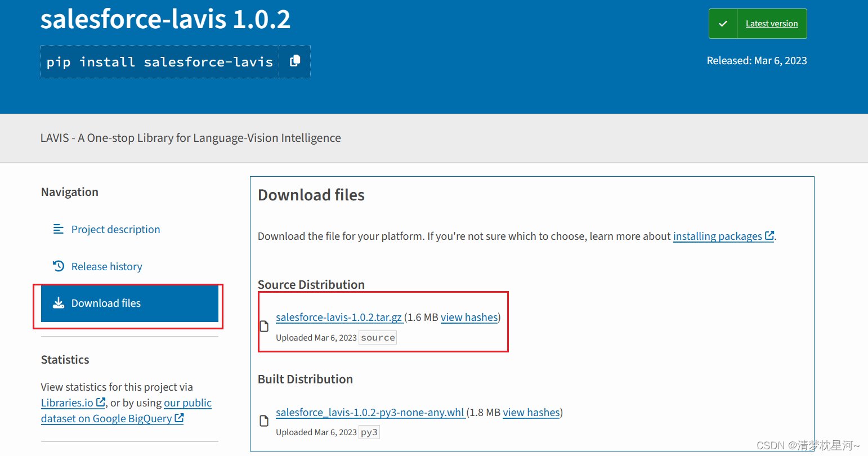
Task: Open Release history in the navigation
Action: [x=106, y=266]
